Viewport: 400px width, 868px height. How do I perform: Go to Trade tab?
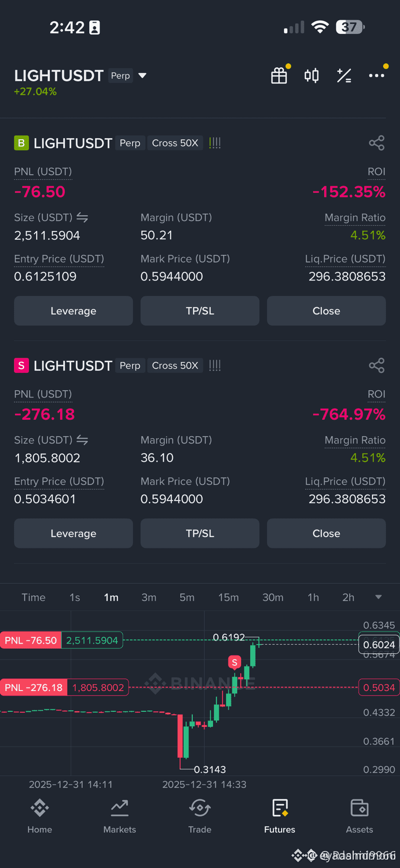click(x=200, y=817)
